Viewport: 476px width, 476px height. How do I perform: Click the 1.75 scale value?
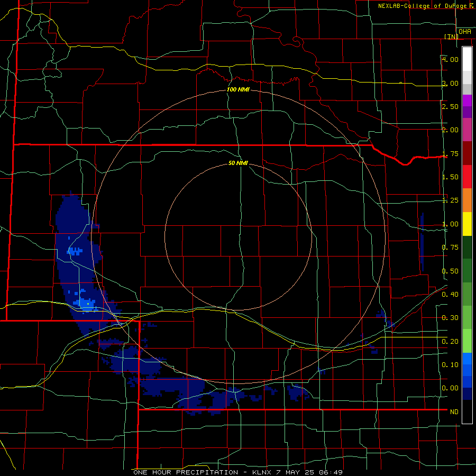click(450, 153)
